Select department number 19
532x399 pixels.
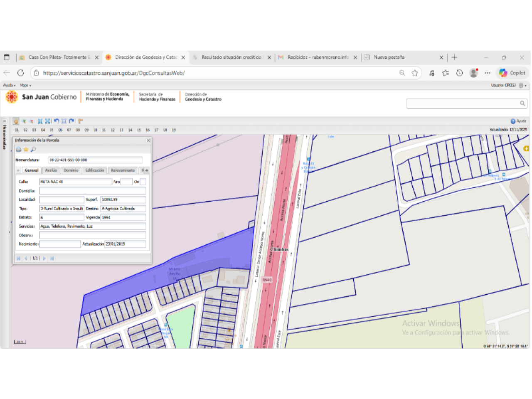(174, 130)
